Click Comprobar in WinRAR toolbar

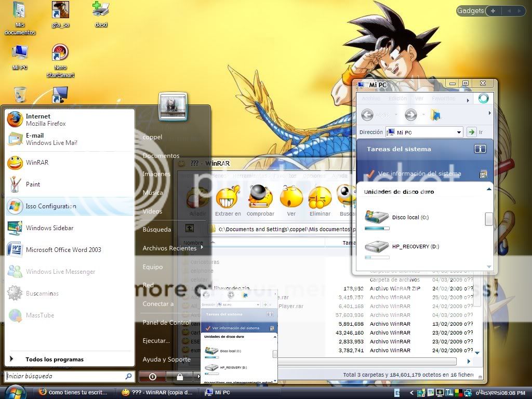260,201
